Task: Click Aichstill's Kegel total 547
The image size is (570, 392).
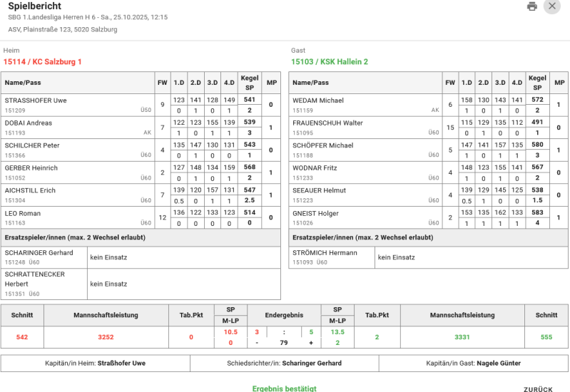Action: click(250, 190)
